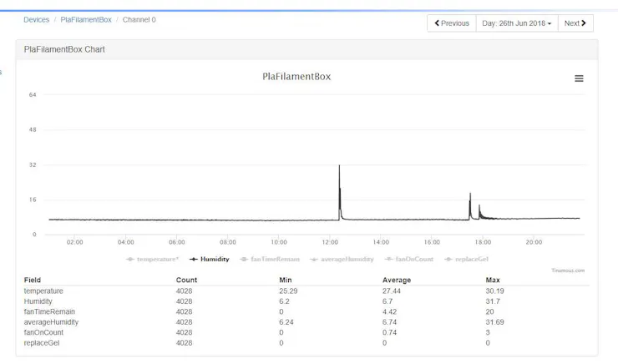Viewport: 618px width, 364px height.
Task: Click the PlaFilamentBox Chart panel heading
Action: 64,49
